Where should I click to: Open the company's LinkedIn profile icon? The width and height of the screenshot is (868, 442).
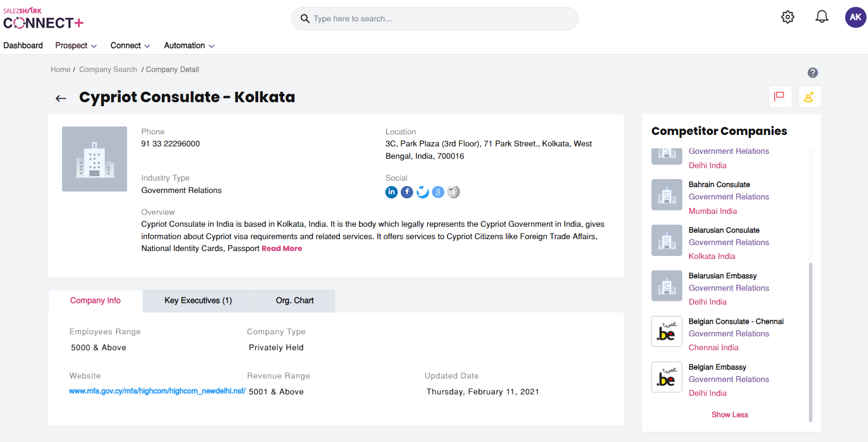(391, 192)
